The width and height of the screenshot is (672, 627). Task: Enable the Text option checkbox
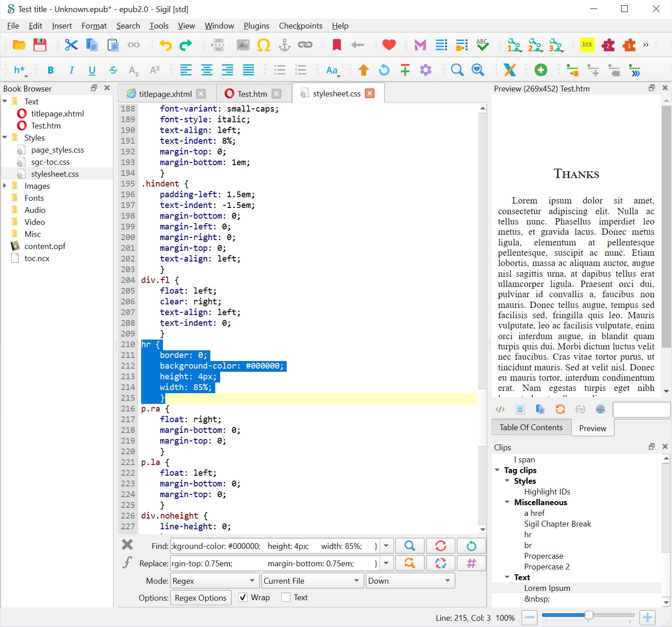coord(286,598)
